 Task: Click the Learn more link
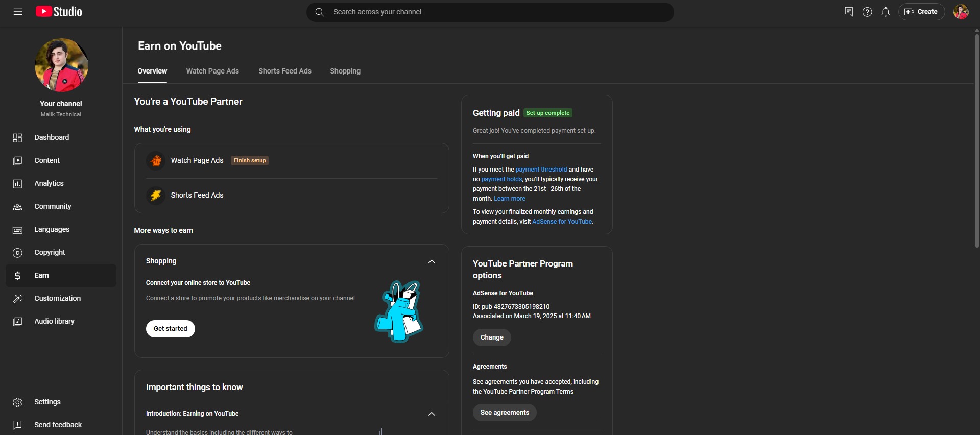pyautogui.click(x=510, y=199)
